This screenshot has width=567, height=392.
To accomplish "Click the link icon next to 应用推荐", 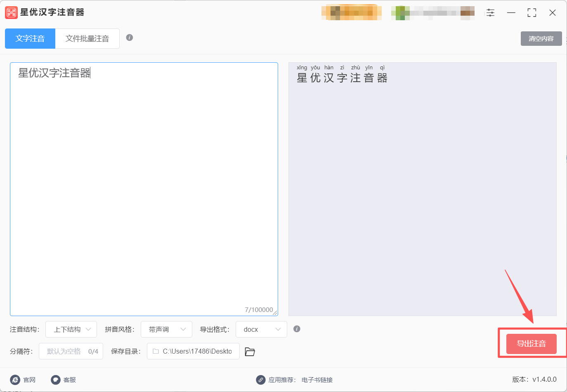I will (x=260, y=380).
